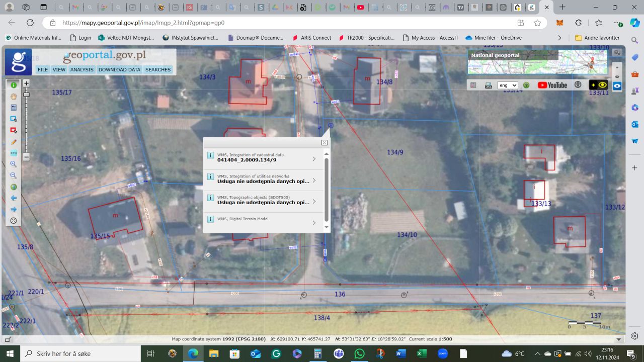
Task: Click the zoom slider minus button
Action: [x=27, y=157]
